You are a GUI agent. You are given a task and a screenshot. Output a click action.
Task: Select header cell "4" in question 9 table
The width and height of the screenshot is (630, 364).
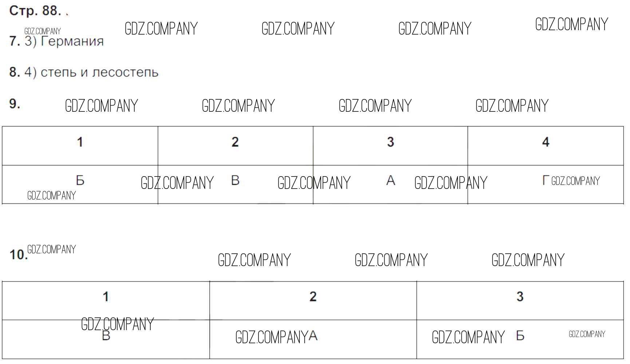click(x=546, y=142)
